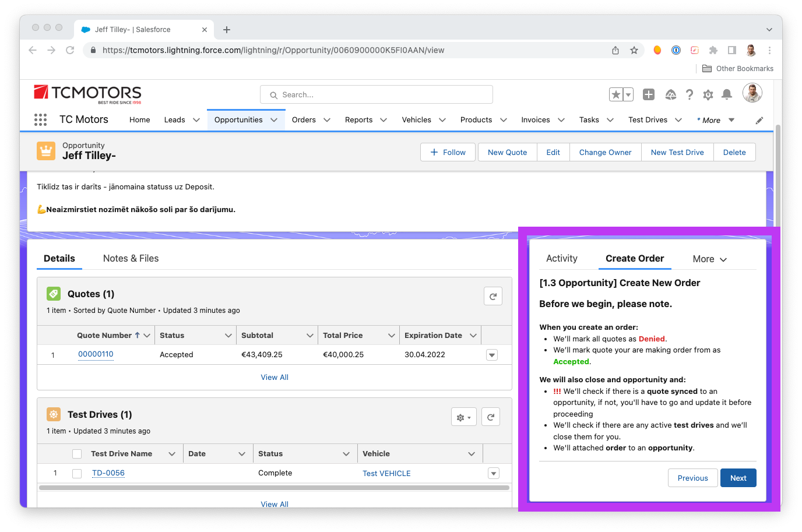Viewport: 802px width, 532px height.
Task: Open the Test Drives list settings gear
Action: 464,417
